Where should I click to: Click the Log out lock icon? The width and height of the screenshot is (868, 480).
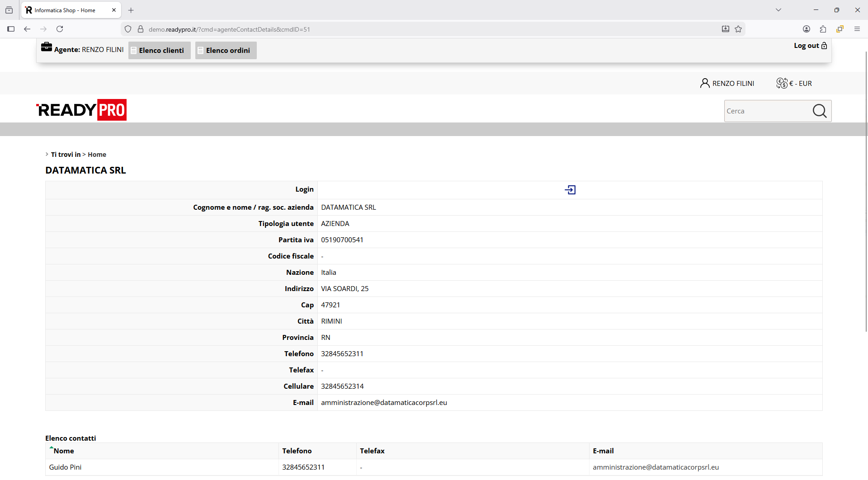[x=824, y=46]
